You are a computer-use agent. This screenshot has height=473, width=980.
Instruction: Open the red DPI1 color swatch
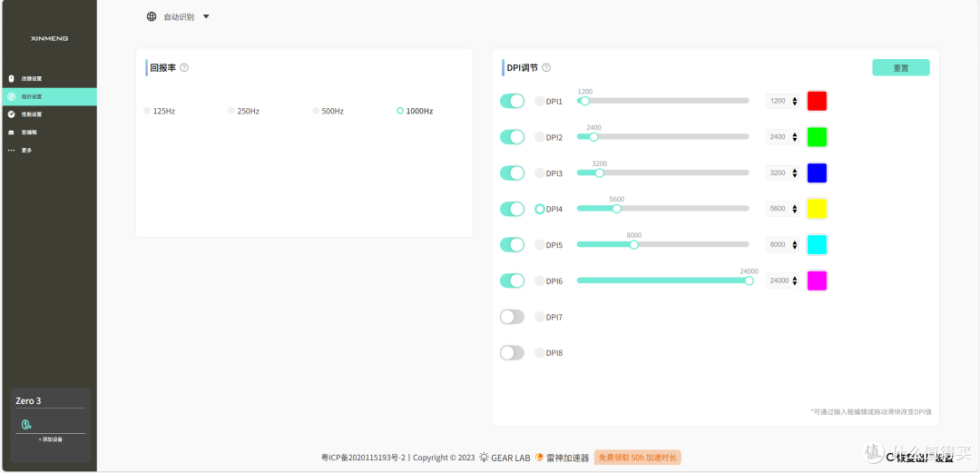tap(817, 101)
